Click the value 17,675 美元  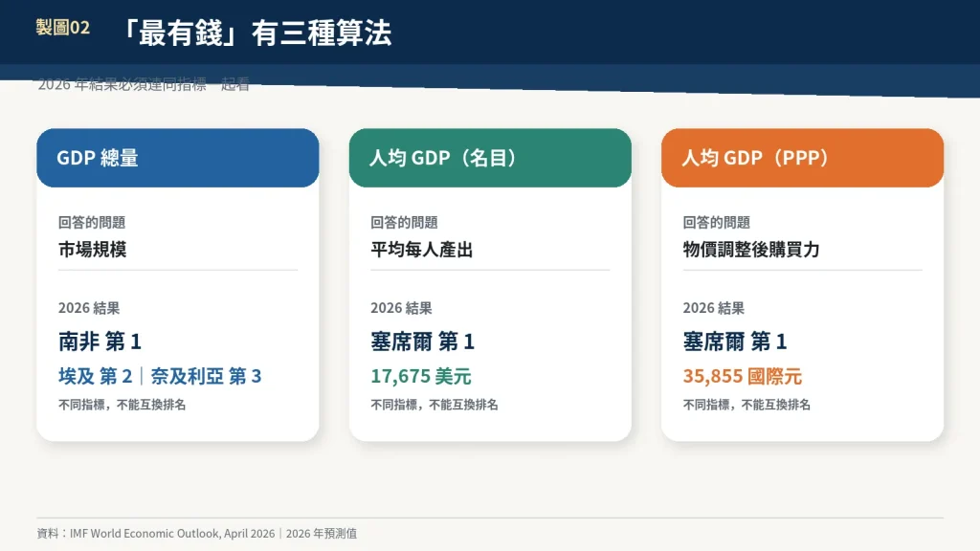click(421, 376)
